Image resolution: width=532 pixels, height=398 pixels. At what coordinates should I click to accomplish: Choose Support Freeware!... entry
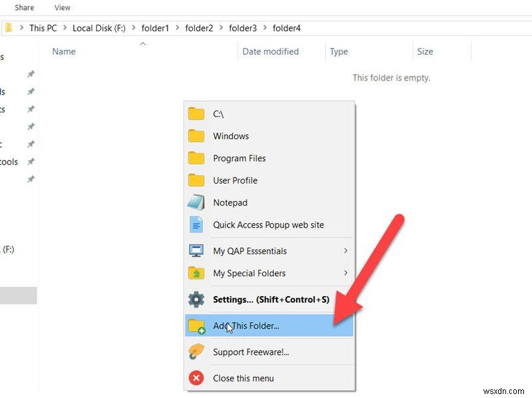pos(269,352)
